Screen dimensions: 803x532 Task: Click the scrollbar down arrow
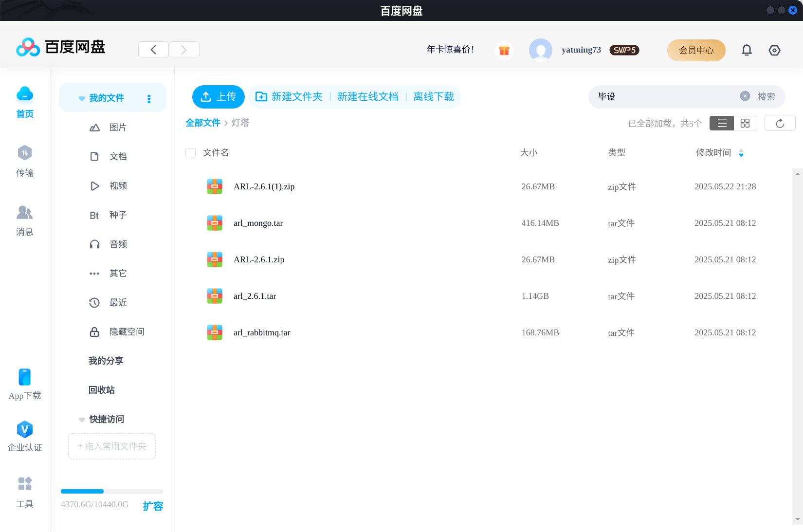coord(798,519)
